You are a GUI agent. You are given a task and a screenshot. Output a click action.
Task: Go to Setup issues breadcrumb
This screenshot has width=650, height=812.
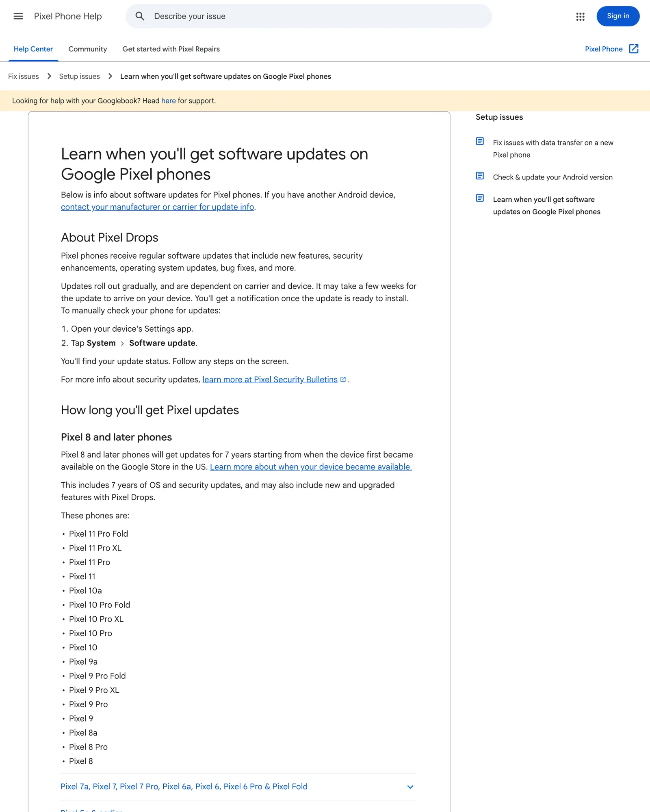(79, 76)
